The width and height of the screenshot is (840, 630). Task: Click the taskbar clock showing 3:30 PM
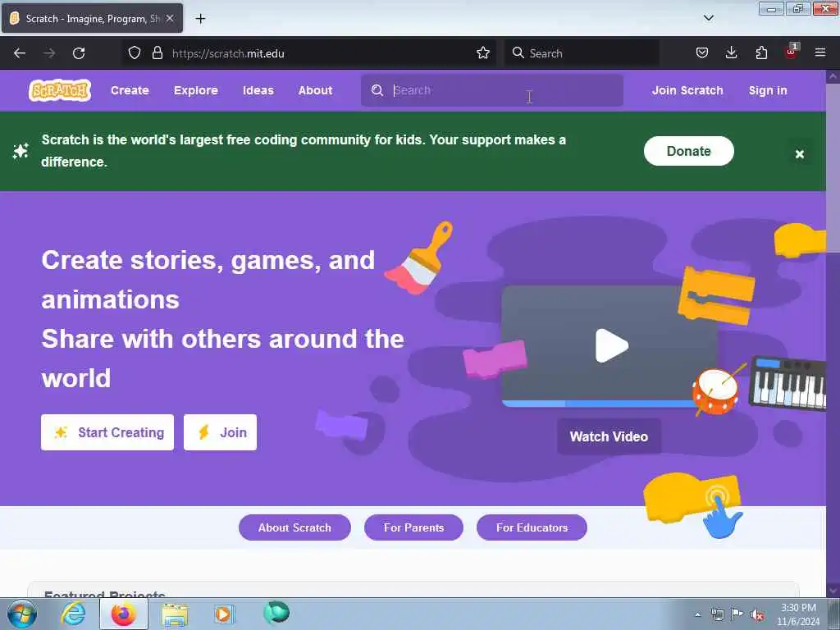click(798, 614)
